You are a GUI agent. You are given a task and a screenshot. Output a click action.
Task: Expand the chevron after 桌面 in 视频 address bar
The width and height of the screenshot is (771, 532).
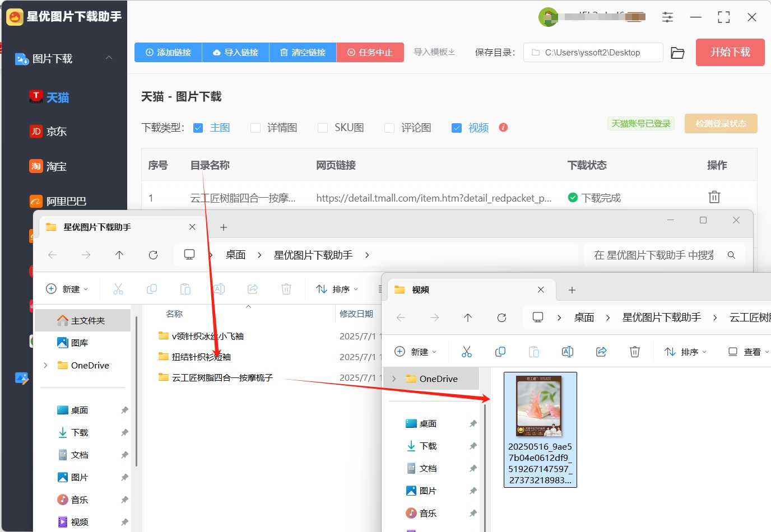pos(608,318)
